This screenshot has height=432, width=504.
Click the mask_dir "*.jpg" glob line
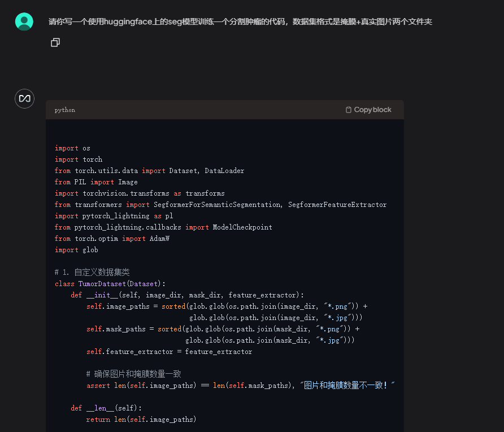(270, 340)
